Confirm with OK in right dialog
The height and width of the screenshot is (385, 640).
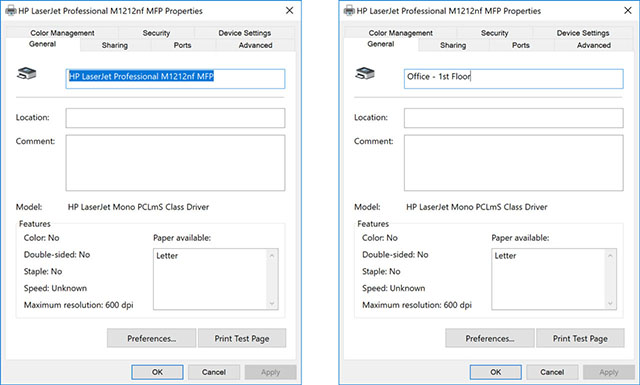pos(496,372)
